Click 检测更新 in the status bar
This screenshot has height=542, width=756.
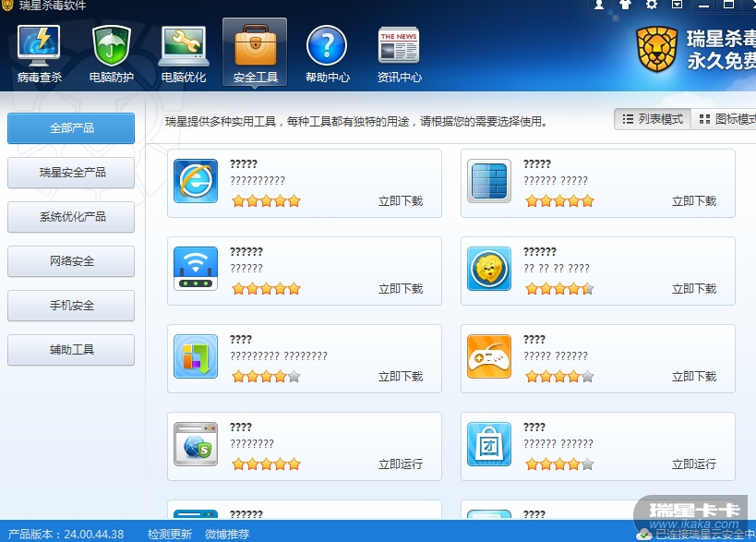170,535
